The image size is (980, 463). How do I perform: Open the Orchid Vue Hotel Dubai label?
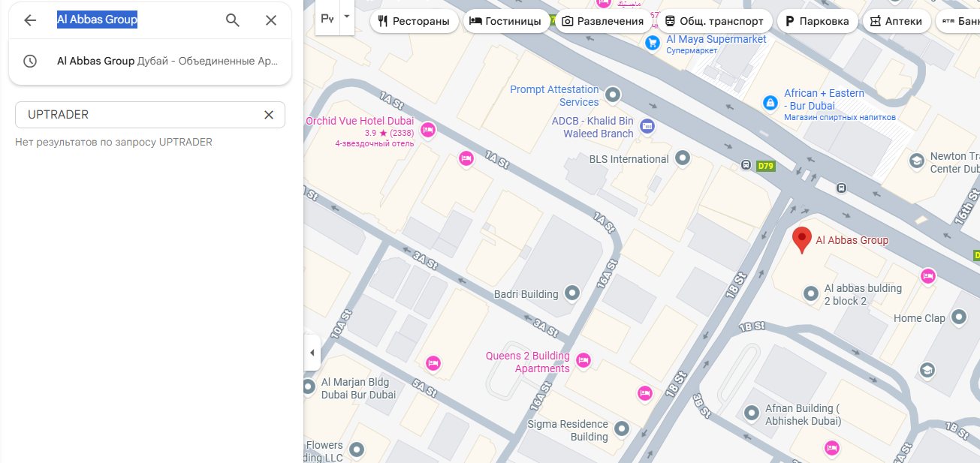(x=360, y=121)
